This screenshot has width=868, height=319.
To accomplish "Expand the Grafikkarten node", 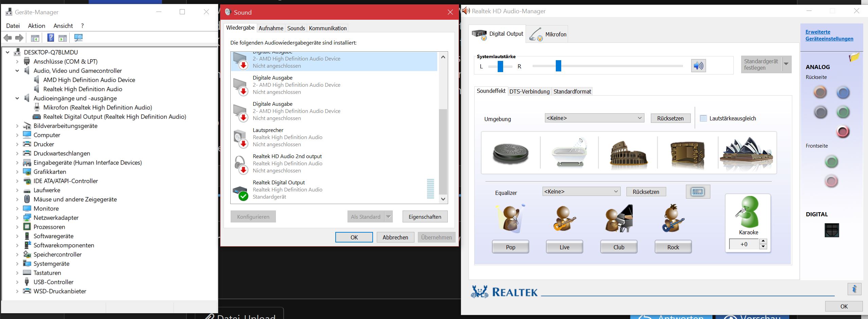I will [17, 172].
